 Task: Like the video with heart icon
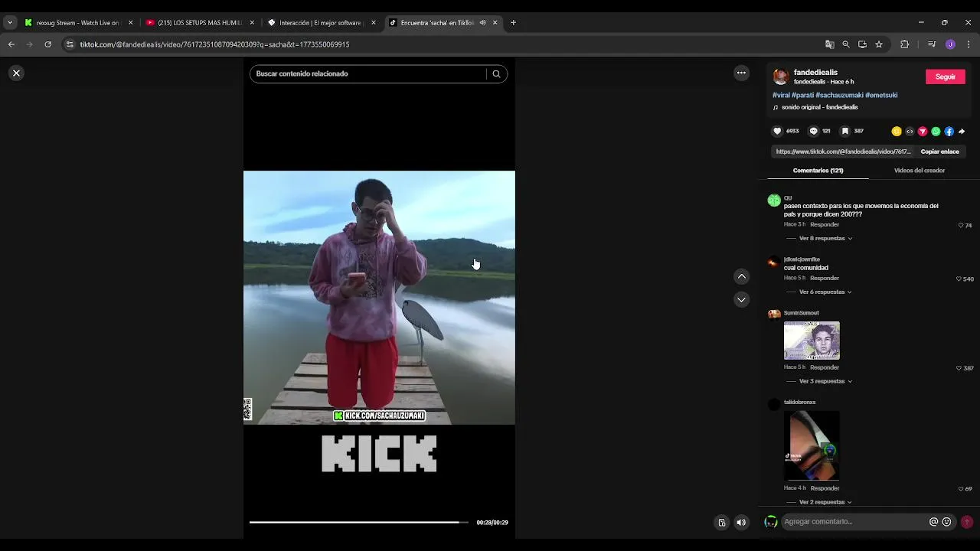tap(777, 131)
